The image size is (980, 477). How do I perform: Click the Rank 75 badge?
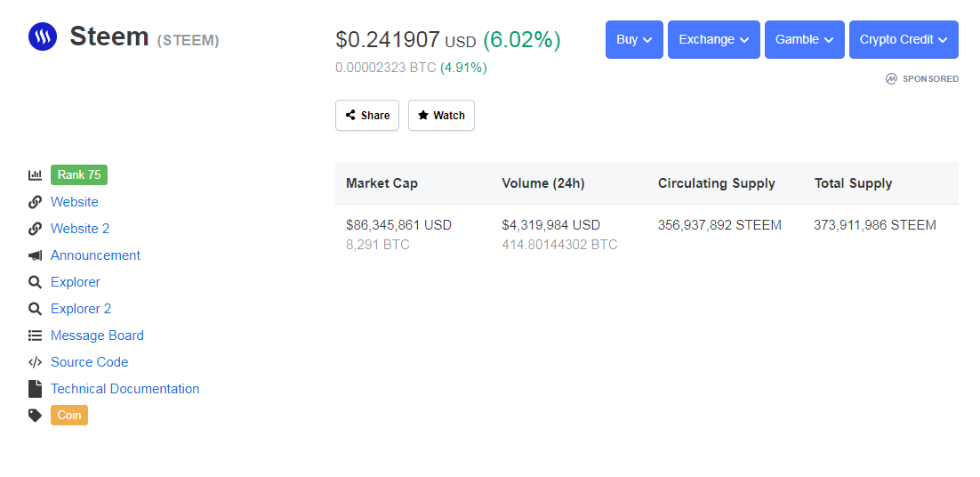[79, 175]
